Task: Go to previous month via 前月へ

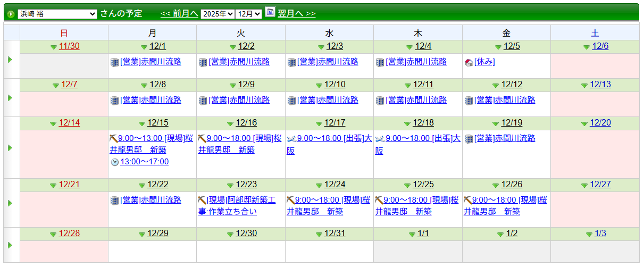Action: click(179, 13)
